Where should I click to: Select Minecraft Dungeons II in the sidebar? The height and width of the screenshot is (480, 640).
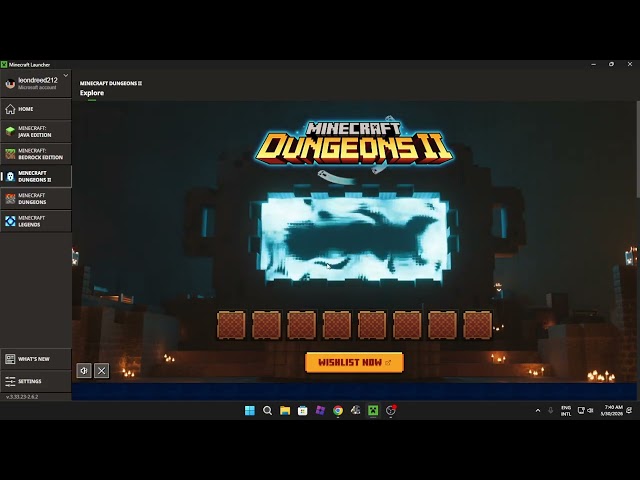36,176
